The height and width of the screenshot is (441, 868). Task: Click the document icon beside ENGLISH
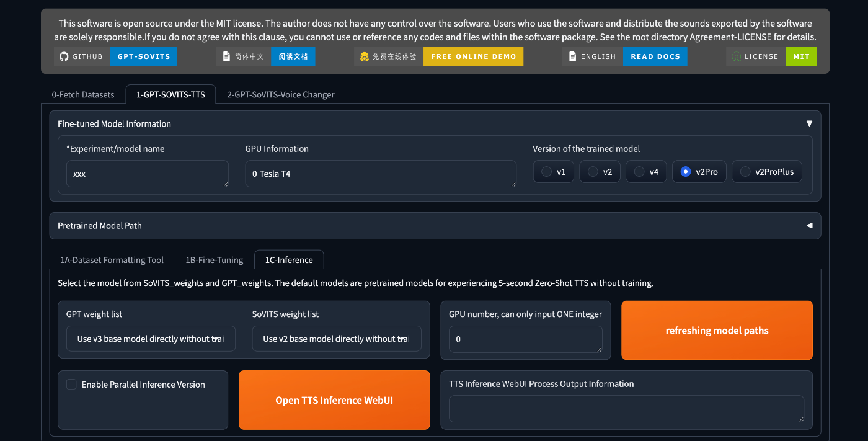coord(573,56)
